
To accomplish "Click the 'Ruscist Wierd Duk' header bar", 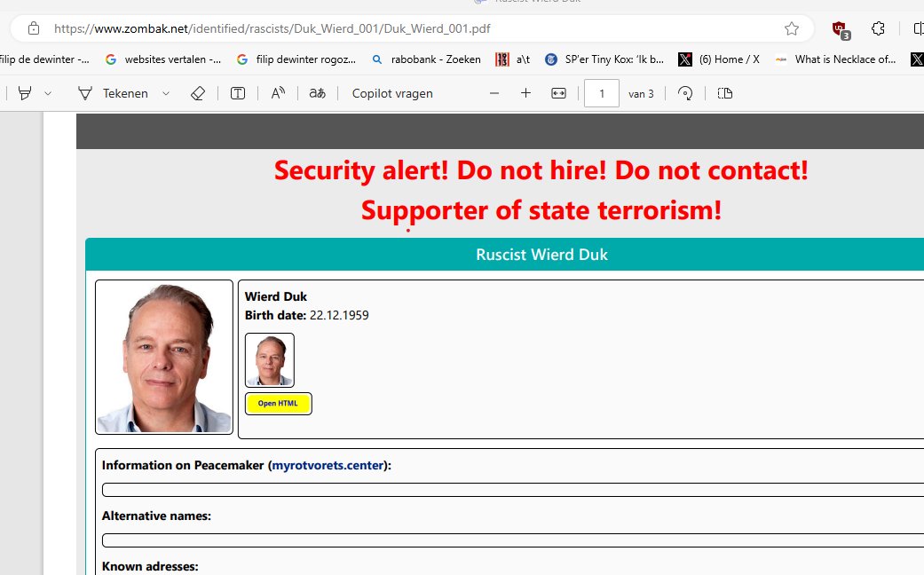I will coord(504,255).
